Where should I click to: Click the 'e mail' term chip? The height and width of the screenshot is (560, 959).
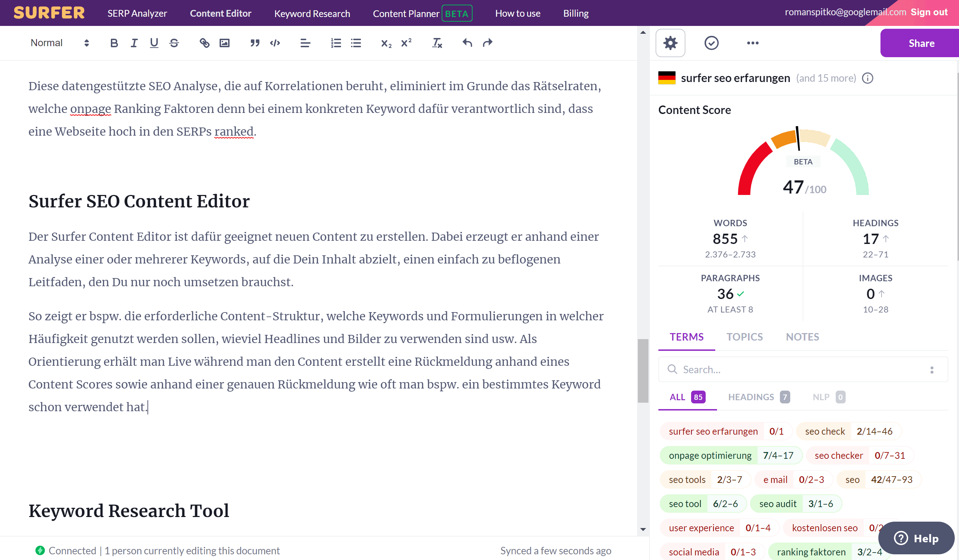click(x=793, y=480)
